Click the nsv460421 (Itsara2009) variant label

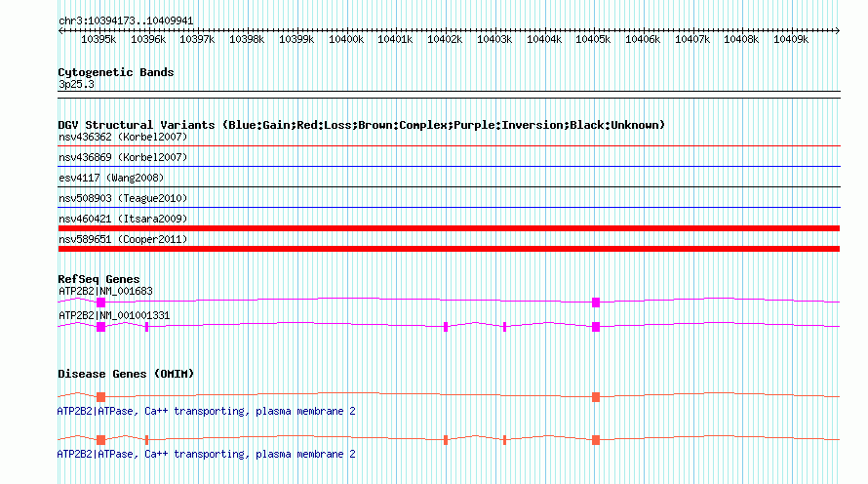pos(123,219)
